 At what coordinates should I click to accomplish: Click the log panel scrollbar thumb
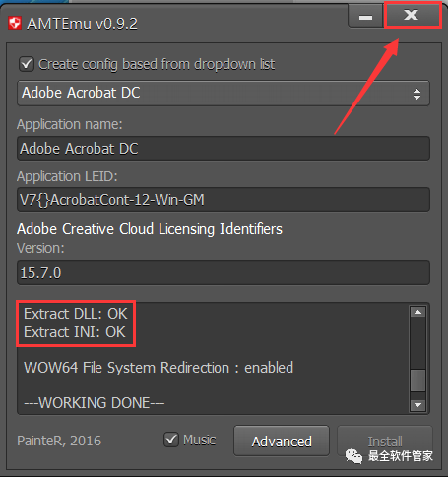(x=417, y=380)
